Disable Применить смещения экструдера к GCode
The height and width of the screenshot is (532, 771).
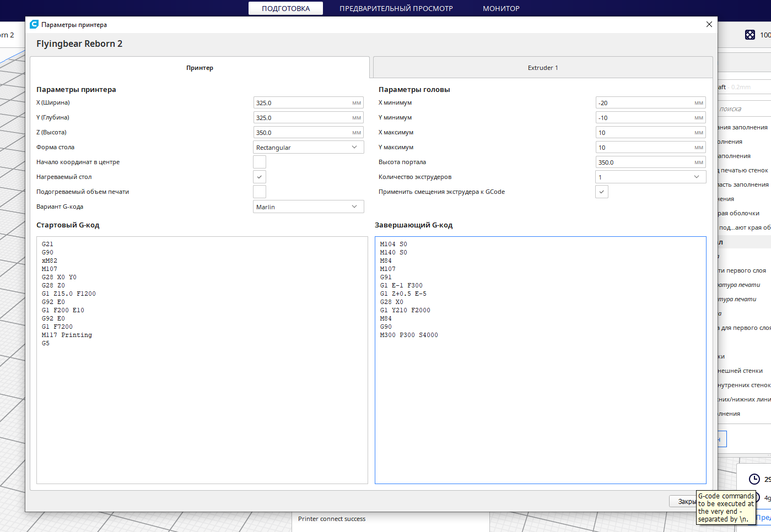click(x=601, y=192)
